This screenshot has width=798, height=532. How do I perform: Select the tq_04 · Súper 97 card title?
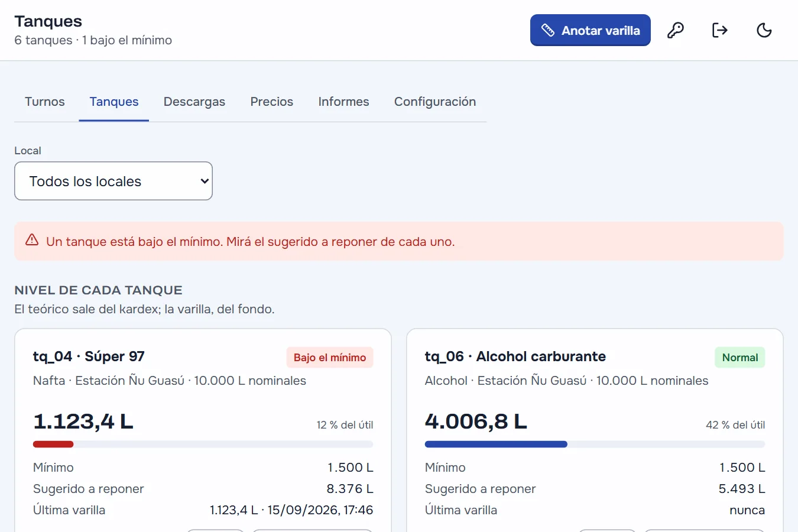(x=89, y=356)
